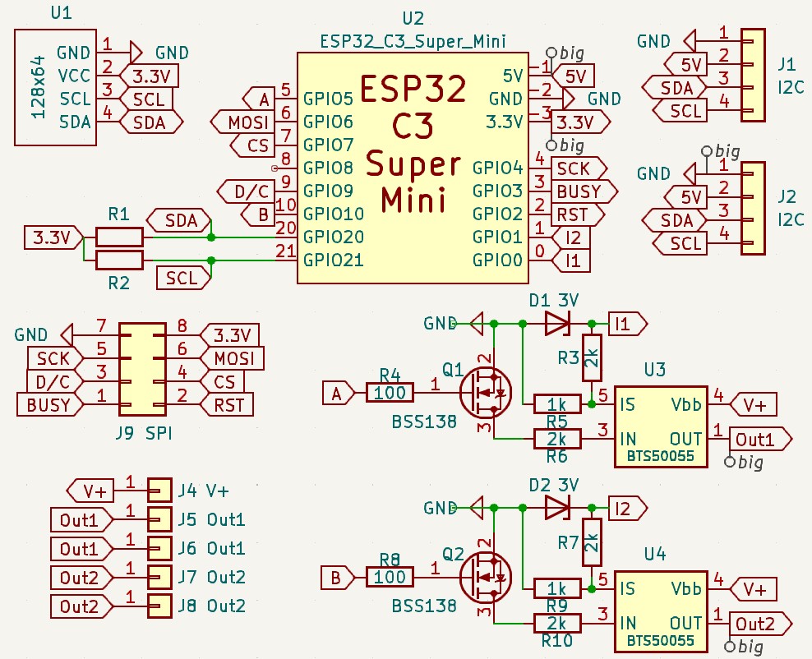Screen dimensions: 812x659
Task: Select the BUSY label on J9 pin 1
Action: [50, 404]
